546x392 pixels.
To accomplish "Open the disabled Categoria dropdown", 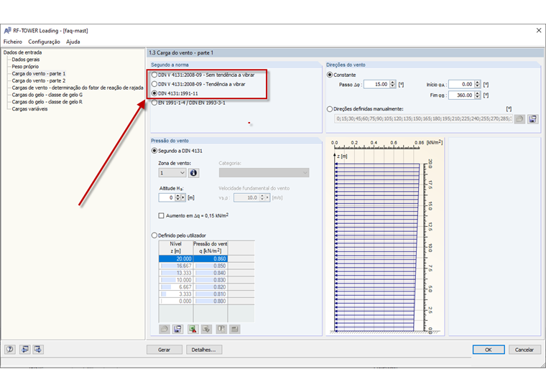I will pos(264,173).
